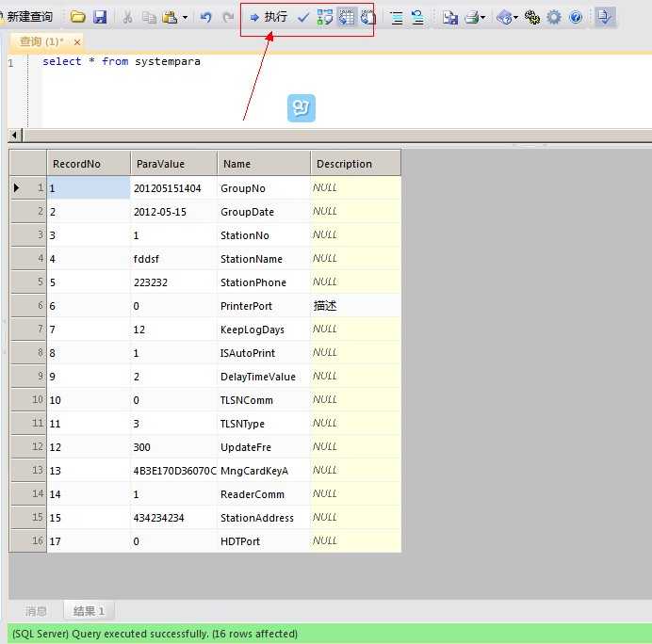Decrease indent with the outdent lines icon
652x644 pixels.
point(417,18)
